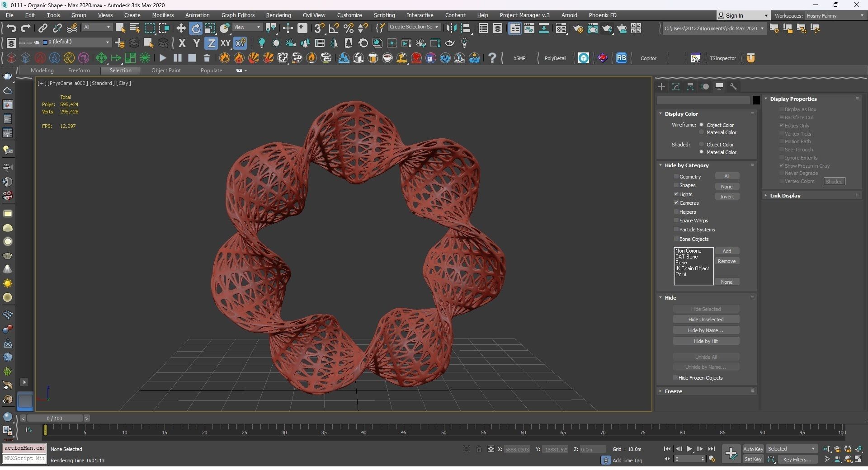Switch to the Object Paint ribbon tab
The height and width of the screenshot is (470, 868).
166,70
